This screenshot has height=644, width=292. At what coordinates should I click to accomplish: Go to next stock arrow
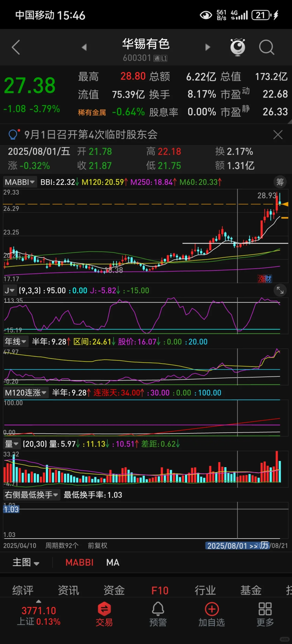208,47
